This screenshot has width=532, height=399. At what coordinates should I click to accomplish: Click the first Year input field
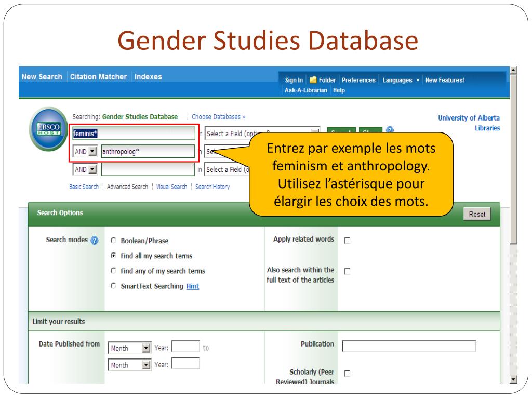(x=185, y=347)
